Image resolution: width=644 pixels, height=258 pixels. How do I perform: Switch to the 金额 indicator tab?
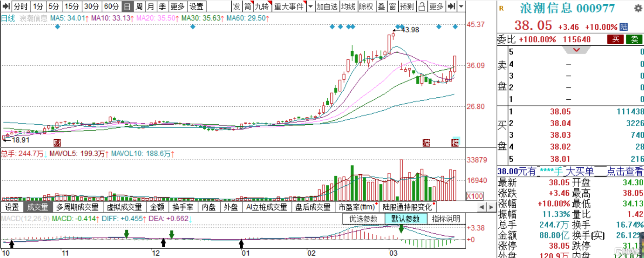157,207
